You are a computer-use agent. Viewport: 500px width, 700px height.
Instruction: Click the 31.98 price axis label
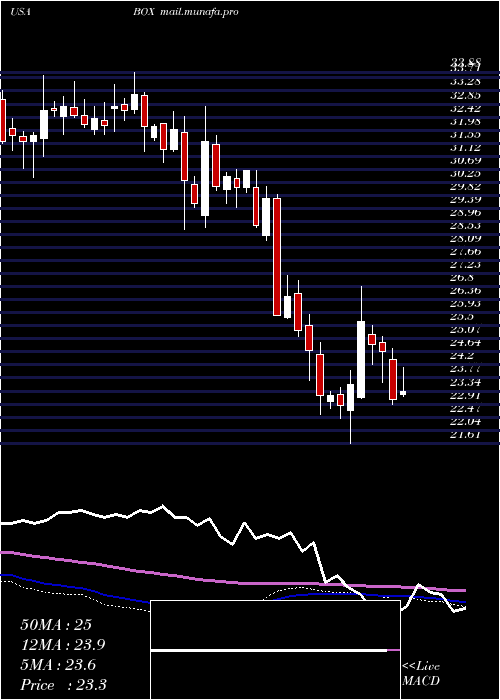pyautogui.click(x=465, y=121)
